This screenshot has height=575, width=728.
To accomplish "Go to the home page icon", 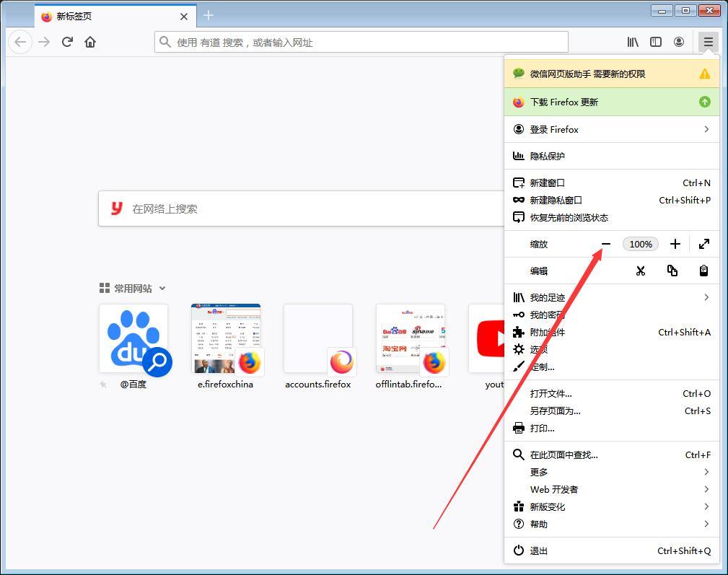I will [x=90, y=43].
